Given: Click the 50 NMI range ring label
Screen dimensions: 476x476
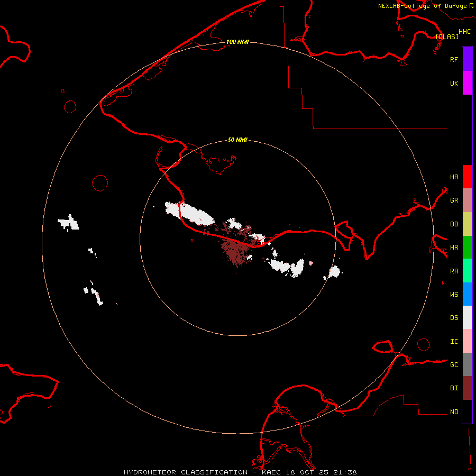Looking at the screenshot, I should (237, 140).
